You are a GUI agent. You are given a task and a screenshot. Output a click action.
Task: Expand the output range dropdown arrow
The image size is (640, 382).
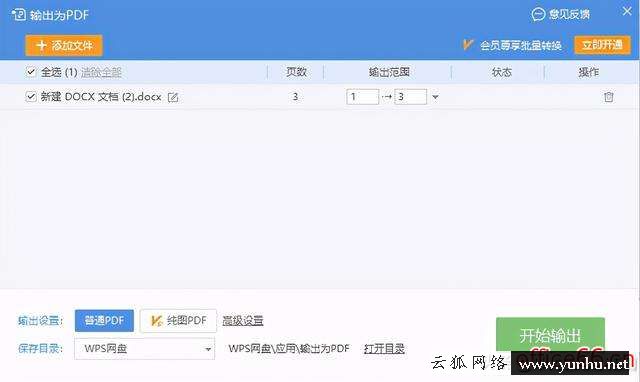tap(435, 97)
